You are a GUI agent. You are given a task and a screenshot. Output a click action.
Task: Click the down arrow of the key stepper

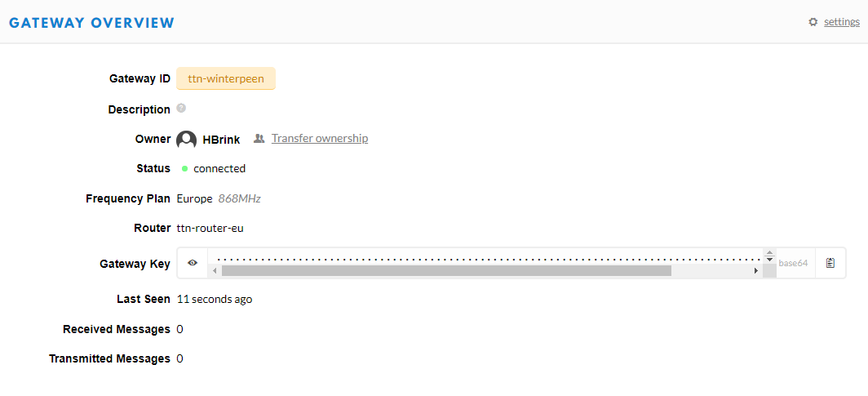coord(769,260)
